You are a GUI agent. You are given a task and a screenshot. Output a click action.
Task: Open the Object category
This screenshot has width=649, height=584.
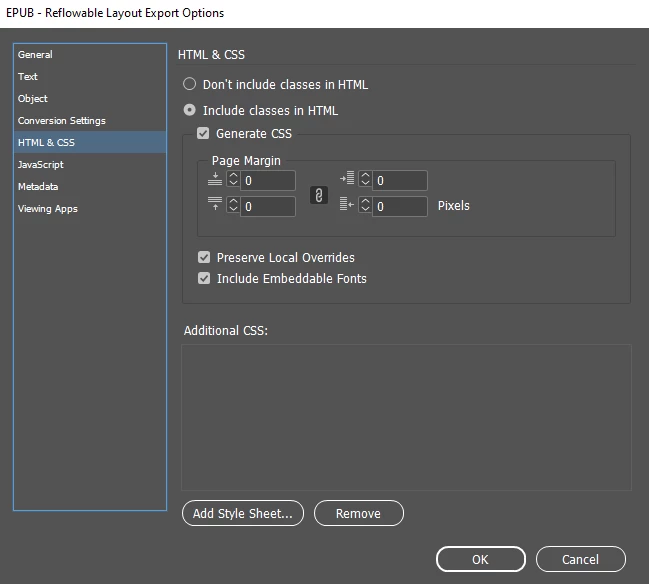coord(90,98)
